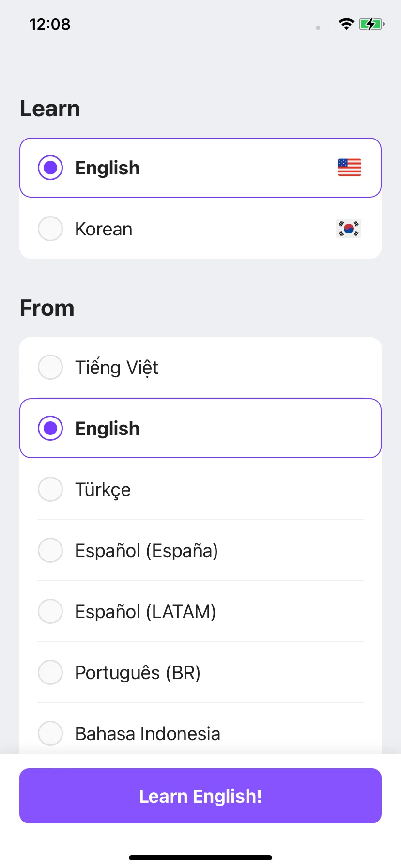
Task: Tap the home indicator bar
Action: 200,858
